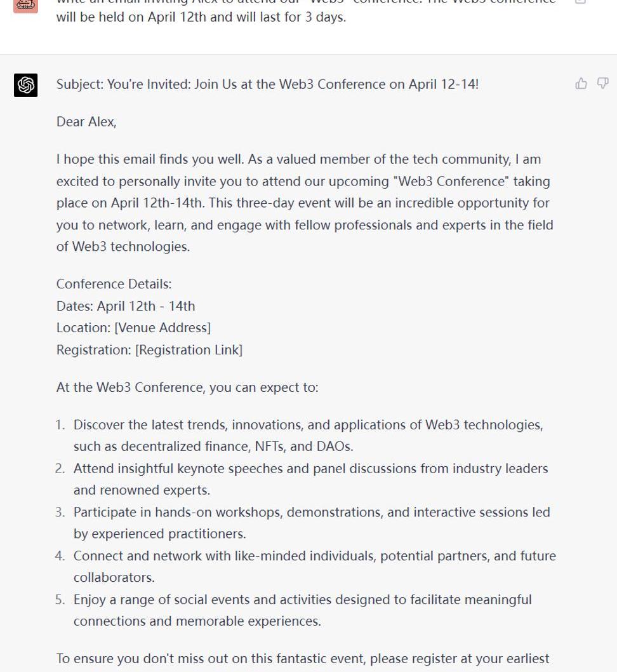Click the line starting "To ensure you don't miss"
The image size is (617, 672).
point(303,659)
